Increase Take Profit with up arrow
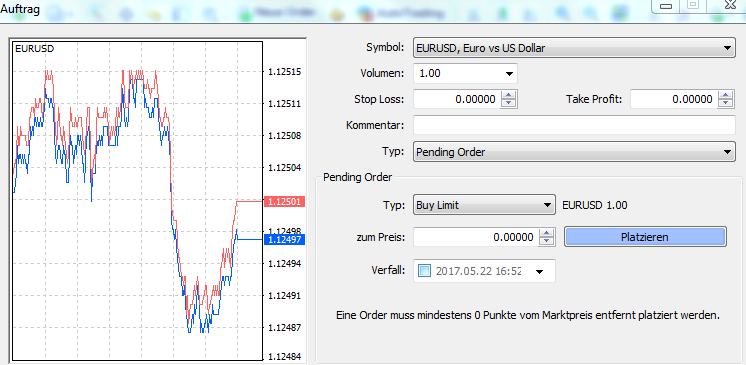The width and height of the screenshot is (746, 365). (726, 95)
